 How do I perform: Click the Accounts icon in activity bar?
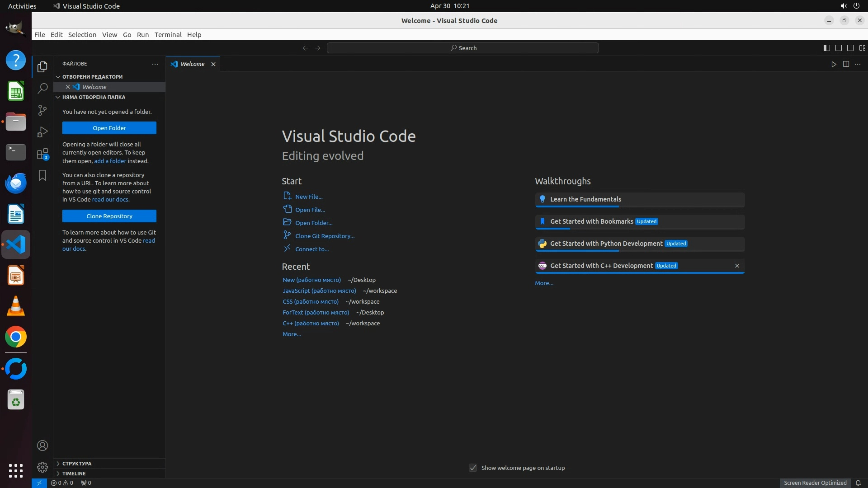pyautogui.click(x=42, y=446)
